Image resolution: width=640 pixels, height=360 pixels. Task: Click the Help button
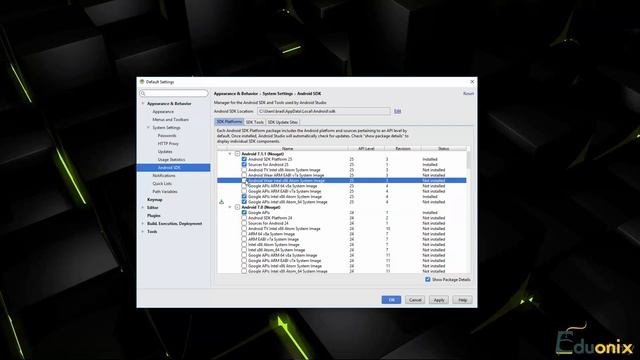pos(462,300)
